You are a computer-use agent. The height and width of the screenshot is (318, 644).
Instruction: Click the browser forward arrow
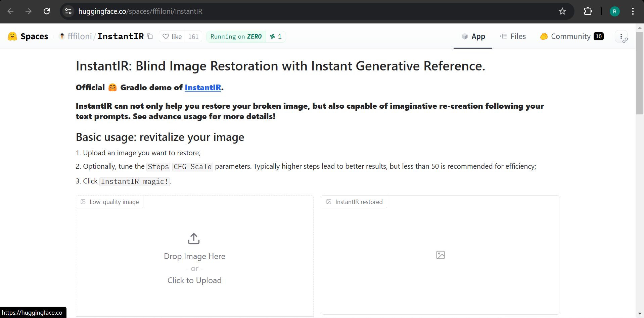[x=29, y=11]
